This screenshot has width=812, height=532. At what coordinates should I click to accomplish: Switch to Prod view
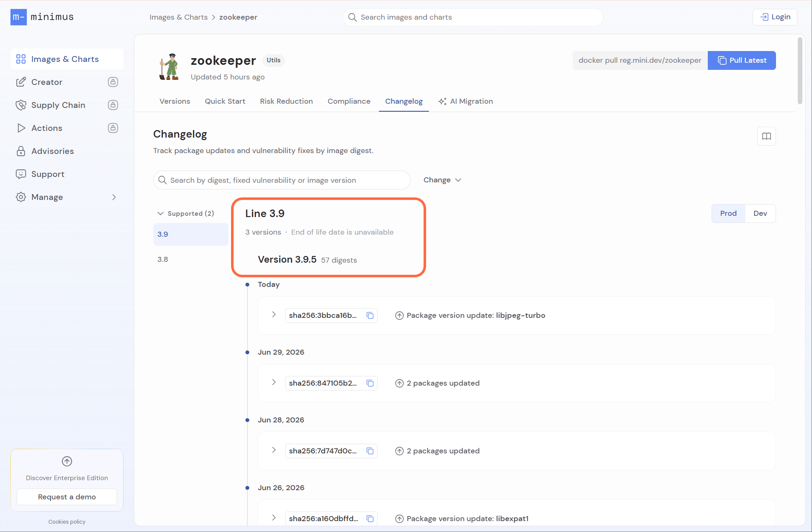[x=728, y=213]
